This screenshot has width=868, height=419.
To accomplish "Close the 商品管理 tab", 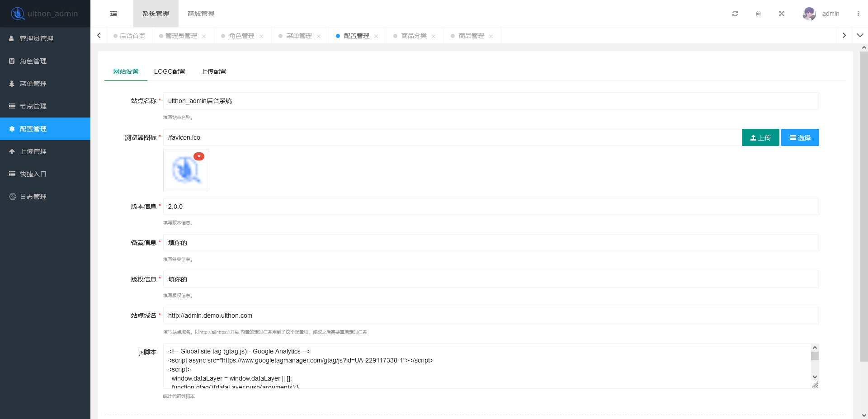I will [491, 36].
